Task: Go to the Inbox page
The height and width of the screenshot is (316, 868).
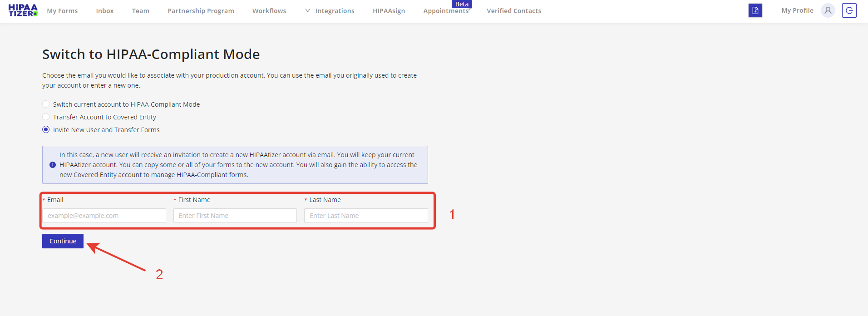Action: click(x=105, y=11)
